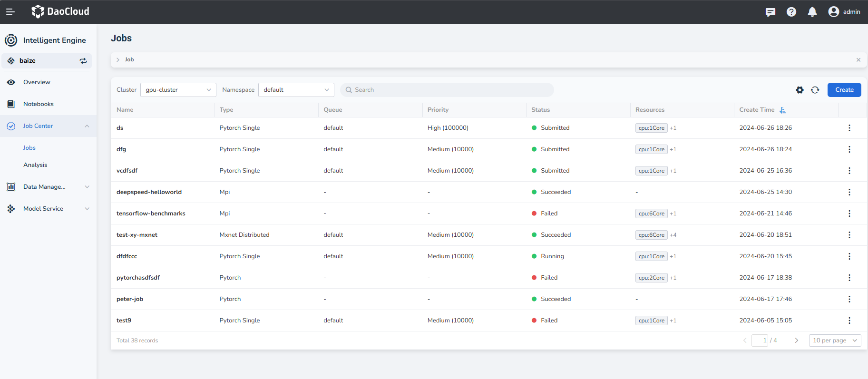Go to next page of records

[796, 340]
